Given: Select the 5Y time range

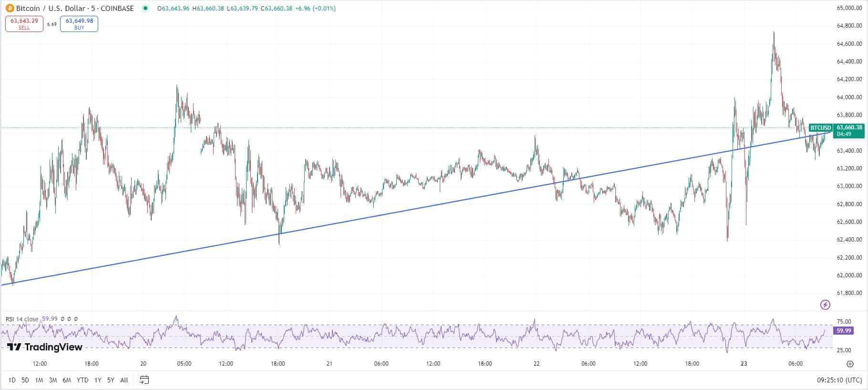Looking at the screenshot, I should tap(111, 380).
